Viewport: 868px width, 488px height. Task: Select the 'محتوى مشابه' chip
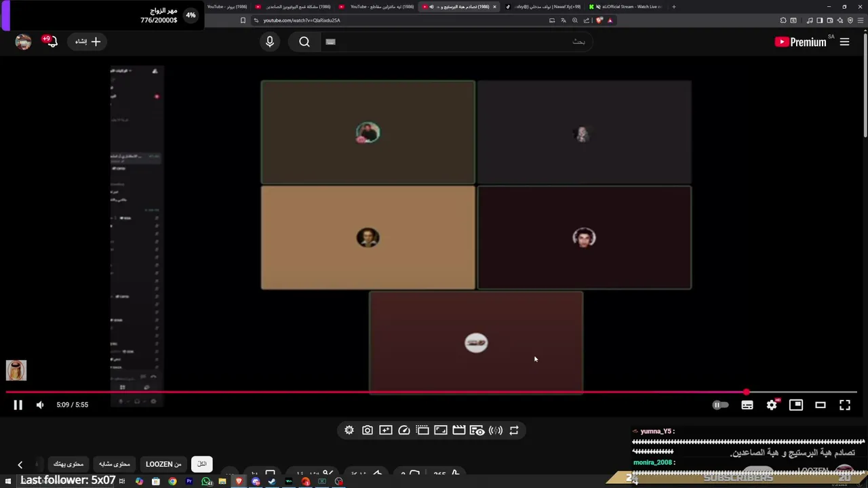point(115,464)
